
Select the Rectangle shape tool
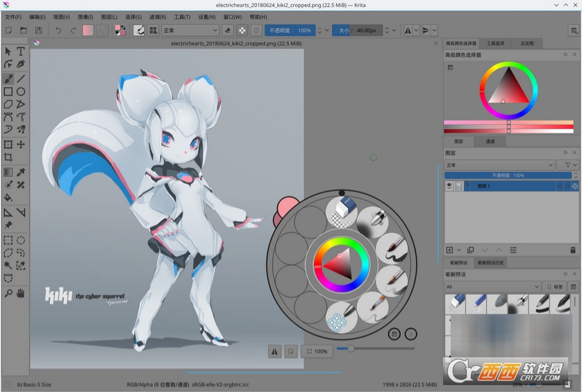(8, 91)
